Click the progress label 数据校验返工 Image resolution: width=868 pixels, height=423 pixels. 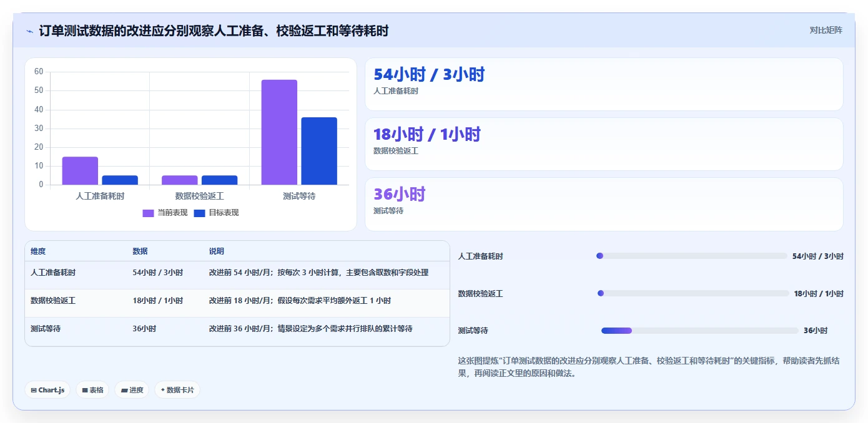[480, 294]
